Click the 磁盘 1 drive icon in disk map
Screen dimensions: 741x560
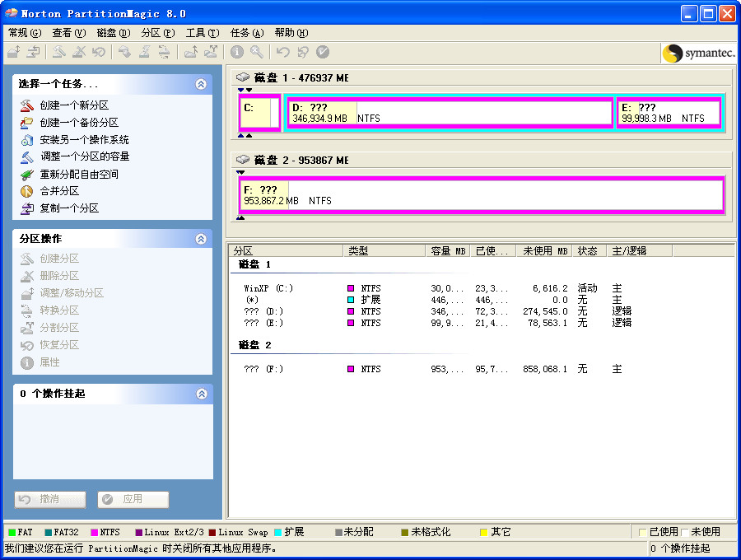[242, 77]
